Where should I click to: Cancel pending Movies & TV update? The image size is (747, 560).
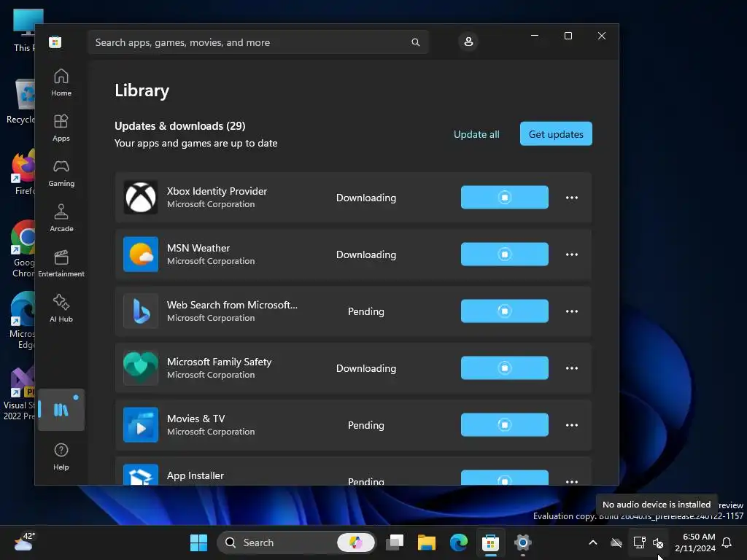point(505,425)
